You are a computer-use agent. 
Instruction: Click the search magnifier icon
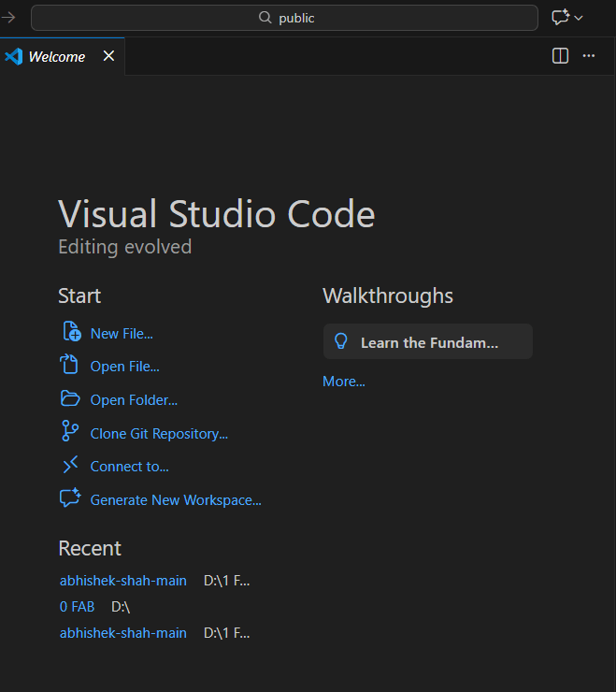coord(265,18)
